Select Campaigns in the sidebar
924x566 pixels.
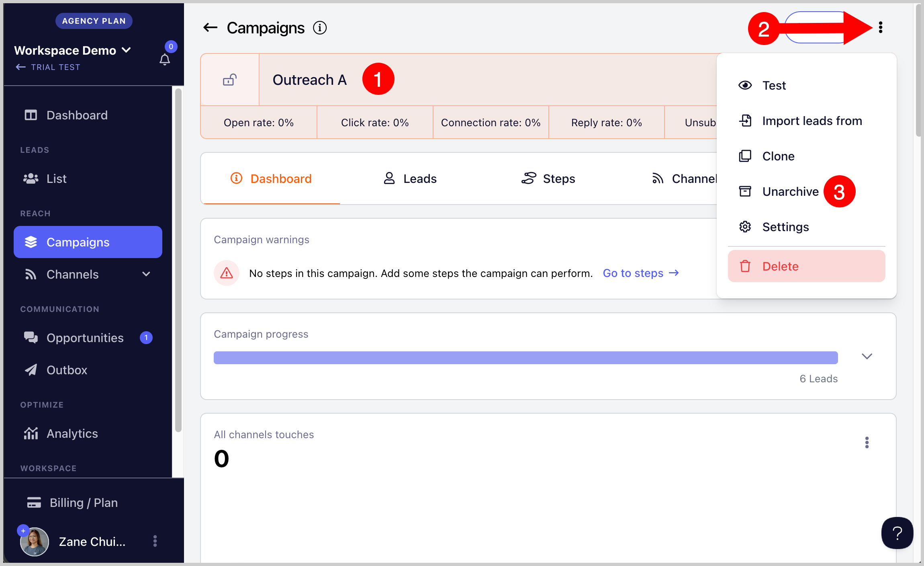click(88, 242)
